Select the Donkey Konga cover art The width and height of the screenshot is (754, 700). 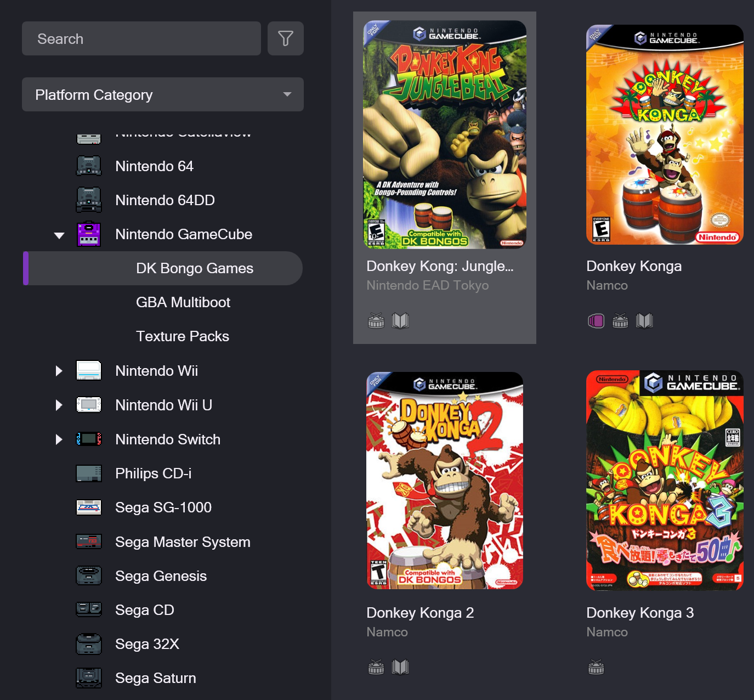(x=665, y=134)
